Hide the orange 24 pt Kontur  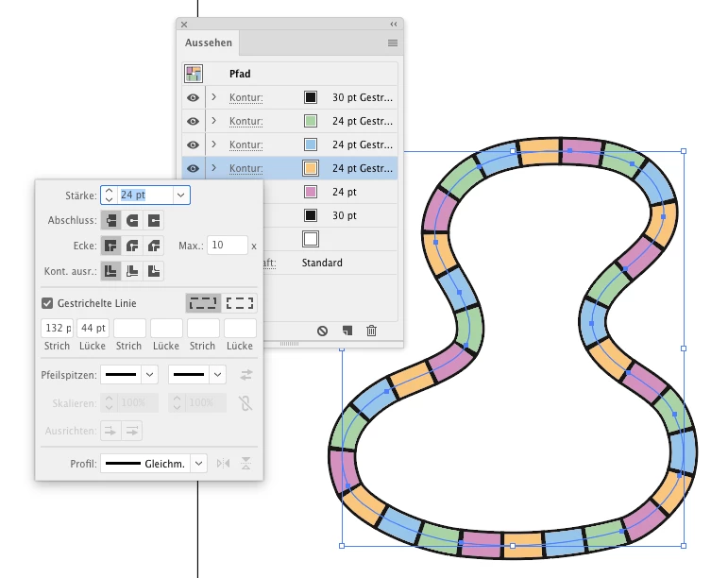pos(194,168)
